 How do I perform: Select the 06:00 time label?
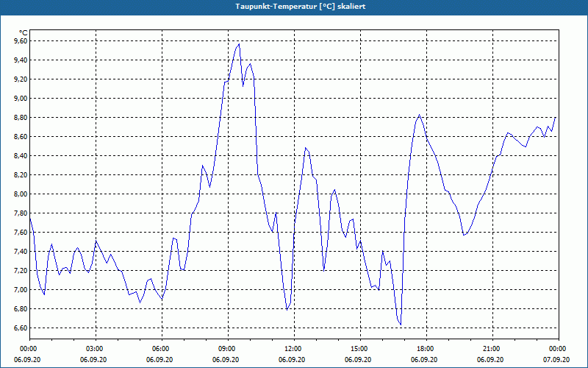[162, 349]
